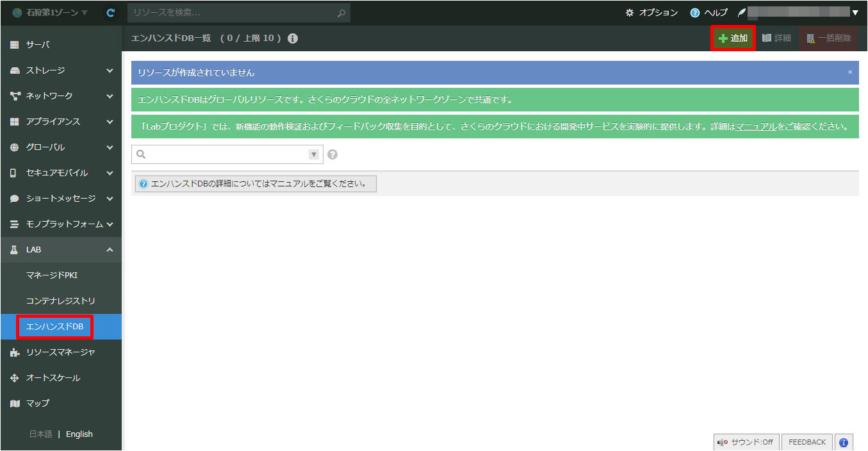This screenshot has width=868, height=451.
Task: Open the マニュアル link in green banner
Action: click(x=756, y=127)
